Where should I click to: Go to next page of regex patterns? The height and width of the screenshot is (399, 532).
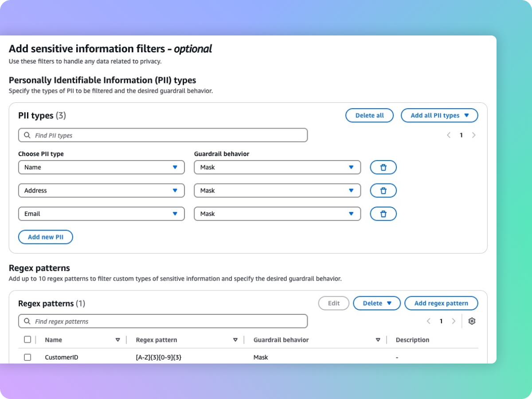(x=453, y=321)
